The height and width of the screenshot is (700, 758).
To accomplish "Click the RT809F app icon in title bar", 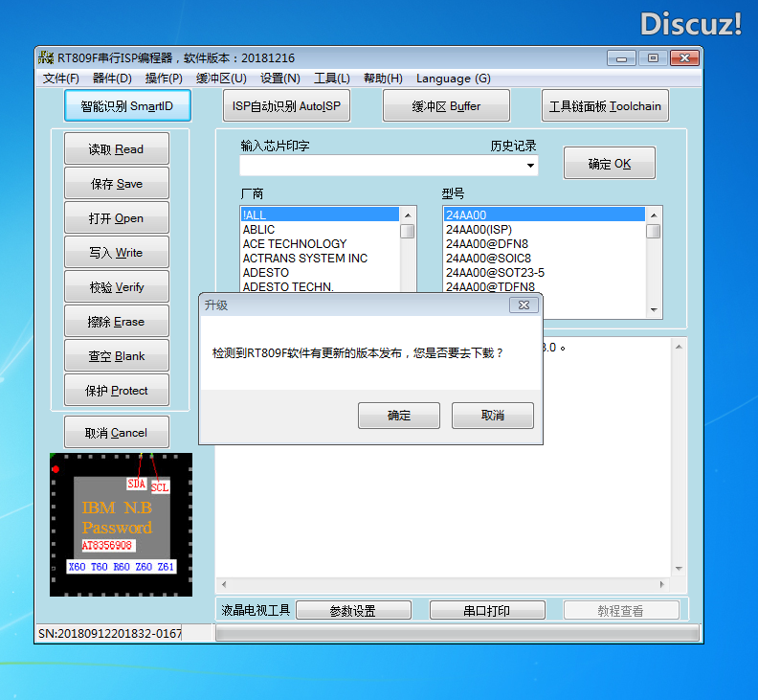I will [x=46, y=57].
